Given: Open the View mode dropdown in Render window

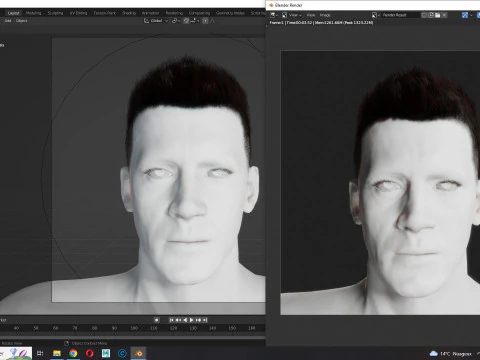Looking at the screenshot, I should coord(292,15).
